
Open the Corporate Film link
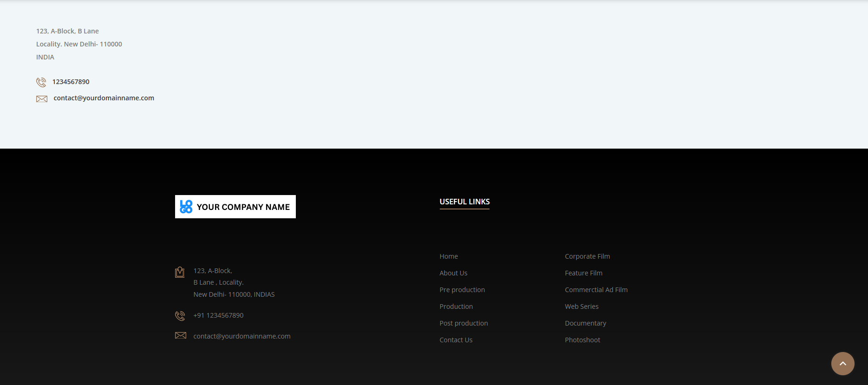(587, 256)
